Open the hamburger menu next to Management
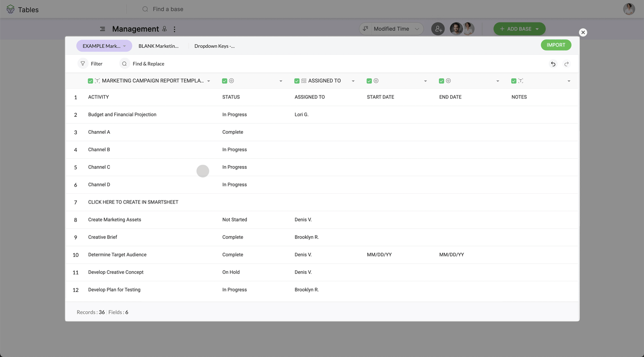The height and width of the screenshot is (357, 644). pyautogui.click(x=102, y=29)
